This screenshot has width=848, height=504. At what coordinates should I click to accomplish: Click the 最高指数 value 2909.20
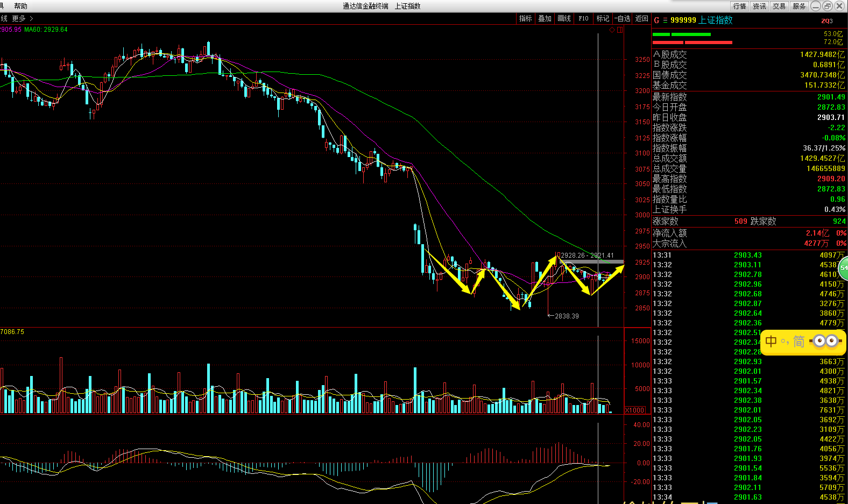[x=831, y=179]
